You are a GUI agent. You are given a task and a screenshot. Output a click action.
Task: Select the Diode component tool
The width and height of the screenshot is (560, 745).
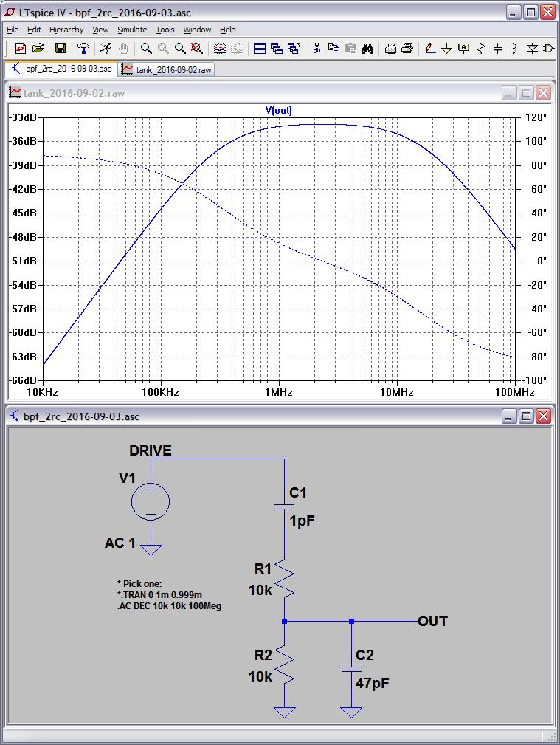[531, 48]
